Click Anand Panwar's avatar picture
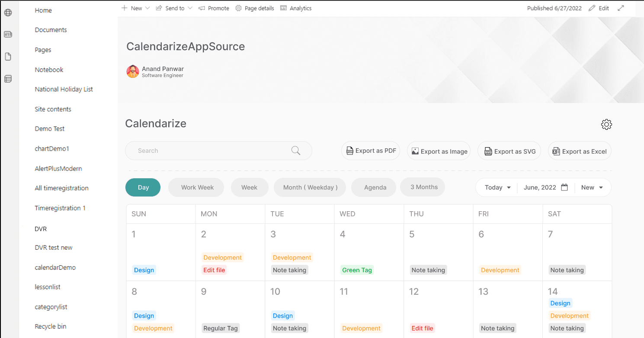Screen dimensions: 644x338 pyautogui.click(x=132, y=71)
